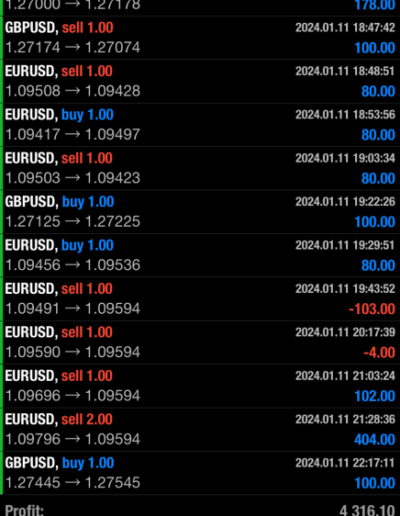The height and width of the screenshot is (516, 400).
Task: Open the GBPUSD sell trade at 18:47:42
Action: point(200,38)
